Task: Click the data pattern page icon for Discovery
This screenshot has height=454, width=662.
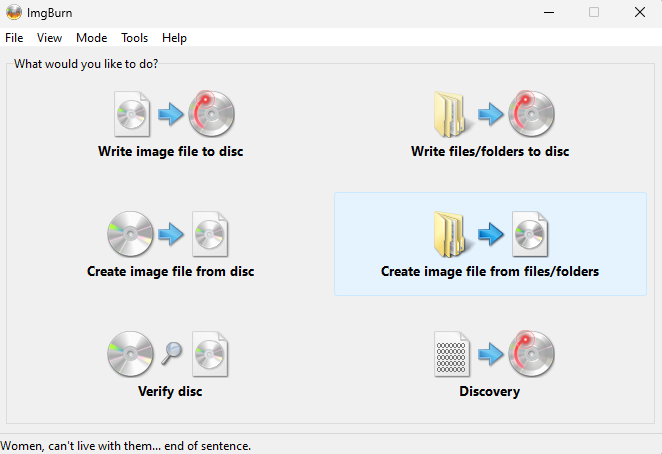Action: click(x=452, y=353)
